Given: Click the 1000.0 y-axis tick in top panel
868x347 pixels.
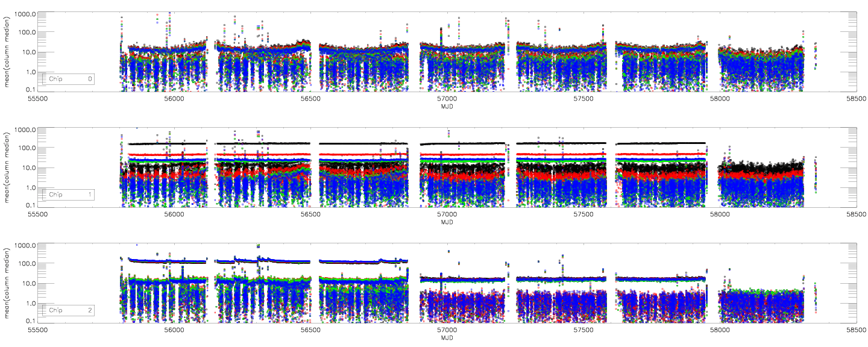Looking at the screenshot, I should coord(24,13).
